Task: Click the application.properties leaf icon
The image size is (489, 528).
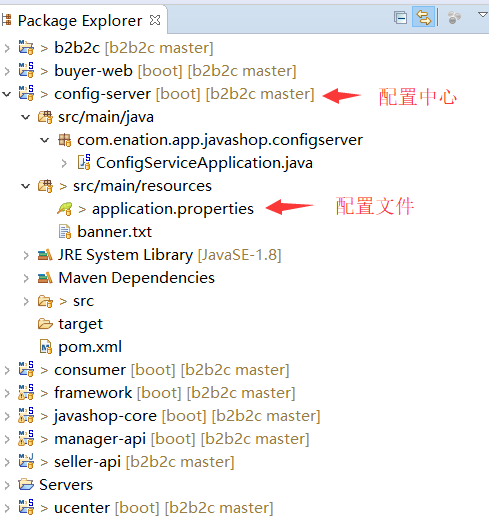Action: pyautogui.click(x=64, y=209)
